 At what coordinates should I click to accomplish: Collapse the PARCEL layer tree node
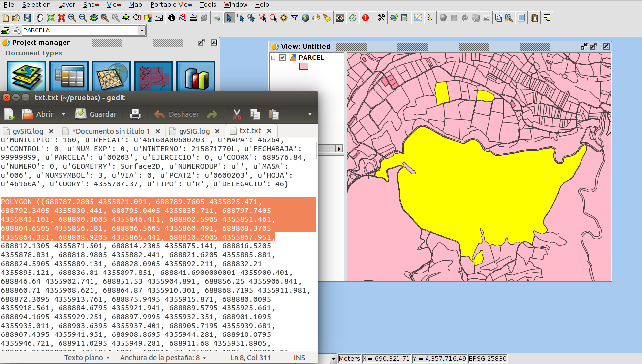click(x=274, y=58)
